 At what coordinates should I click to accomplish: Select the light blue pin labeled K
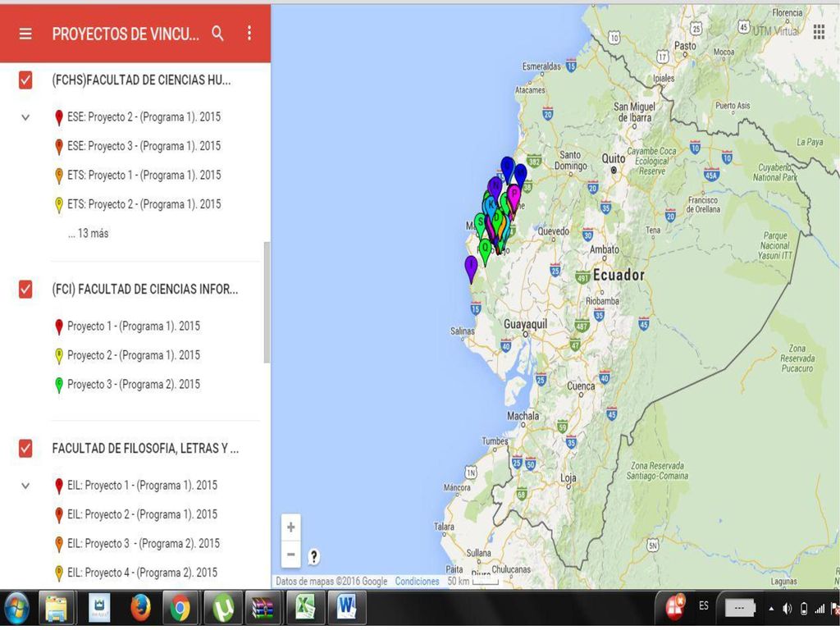[x=491, y=208]
